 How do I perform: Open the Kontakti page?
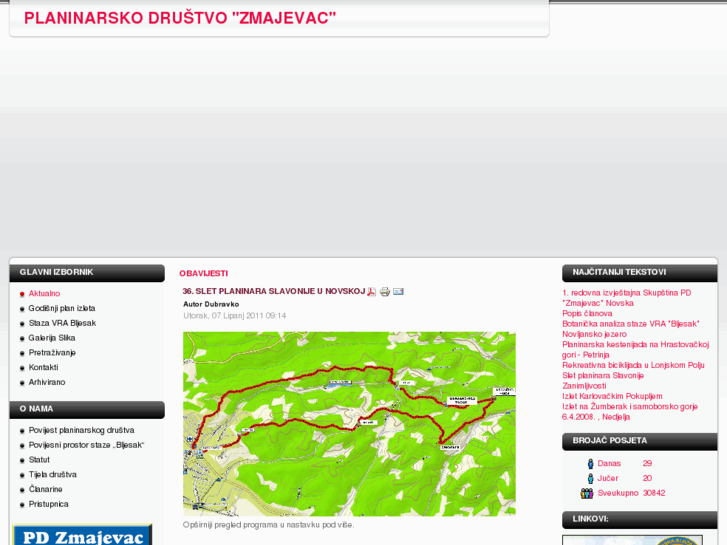point(44,367)
